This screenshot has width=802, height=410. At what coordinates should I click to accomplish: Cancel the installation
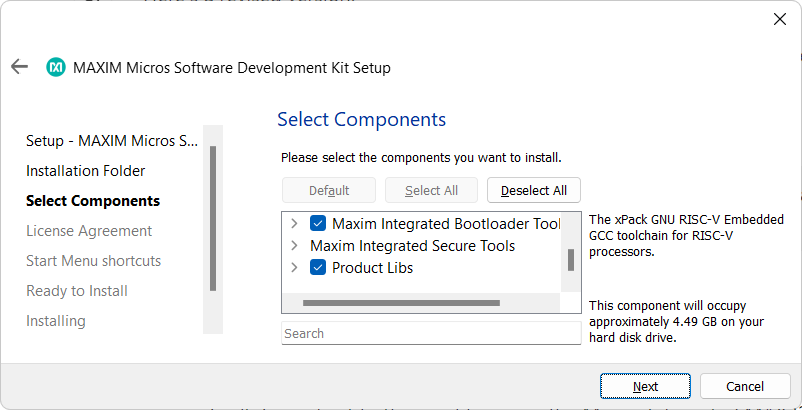pos(745,386)
